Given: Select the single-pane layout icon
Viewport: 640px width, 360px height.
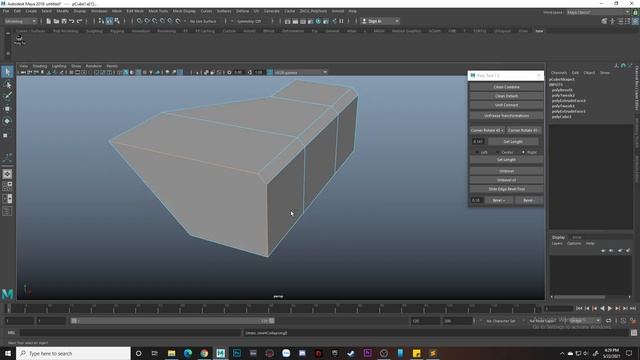Looking at the screenshot, I should [7, 174].
